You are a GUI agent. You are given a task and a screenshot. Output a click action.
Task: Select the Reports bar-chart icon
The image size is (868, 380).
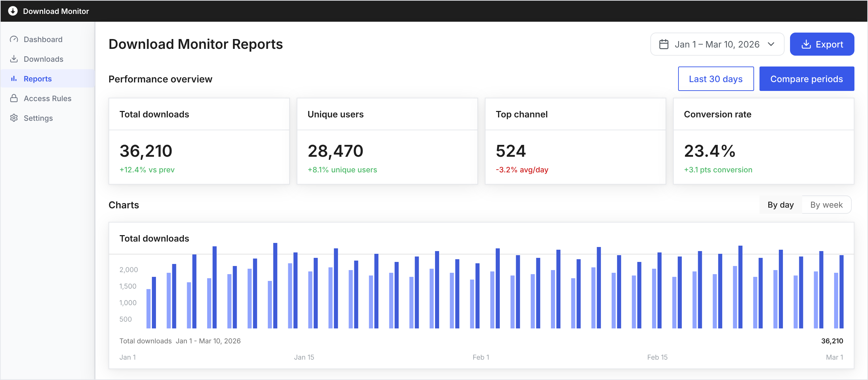(x=14, y=78)
